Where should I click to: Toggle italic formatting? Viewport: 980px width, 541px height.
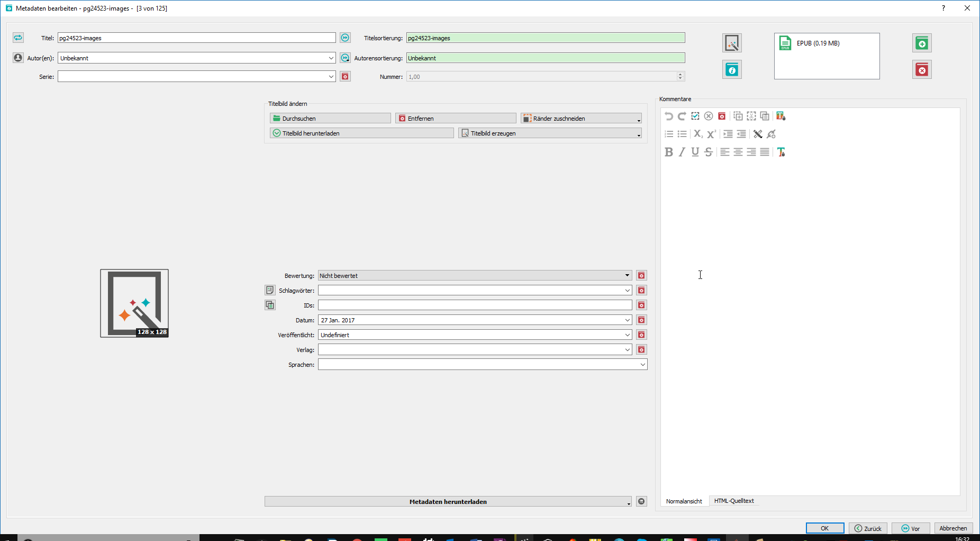click(682, 152)
